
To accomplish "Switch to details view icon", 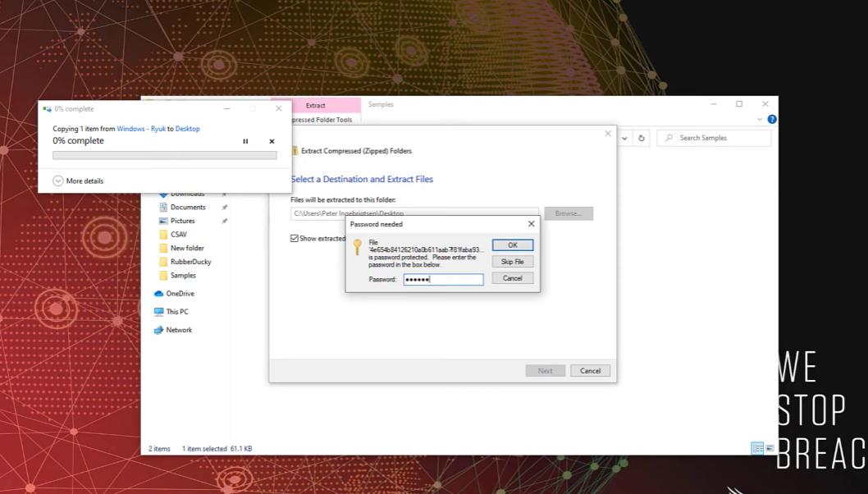I will 757,448.
